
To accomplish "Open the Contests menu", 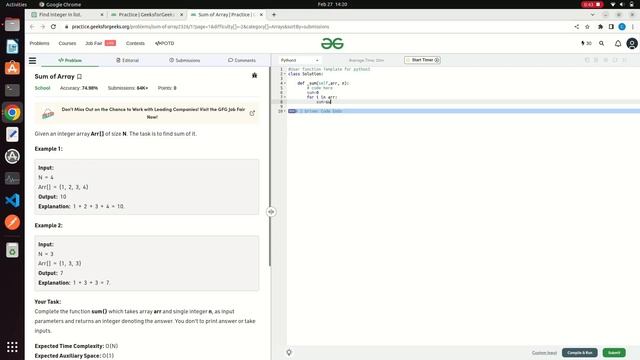I will [135, 43].
